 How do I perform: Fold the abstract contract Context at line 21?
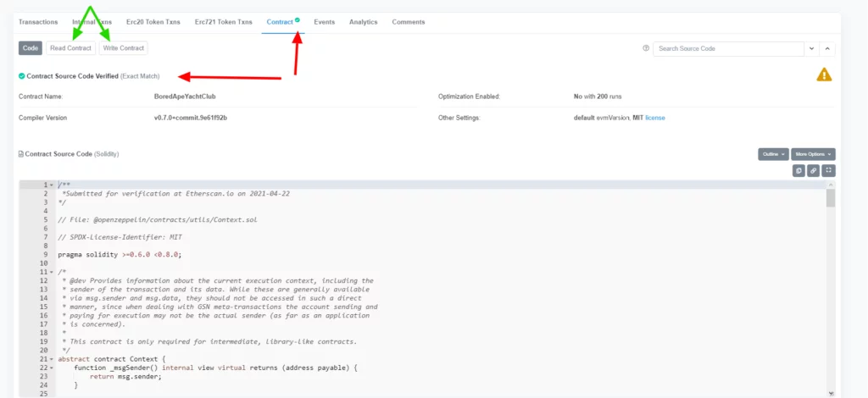pyautogui.click(x=52, y=359)
